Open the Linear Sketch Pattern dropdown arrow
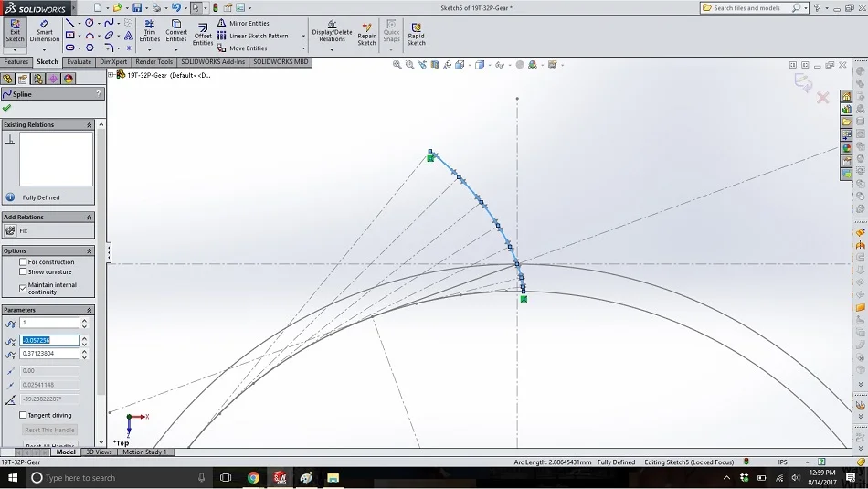The width and height of the screenshot is (868, 489). [303, 36]
